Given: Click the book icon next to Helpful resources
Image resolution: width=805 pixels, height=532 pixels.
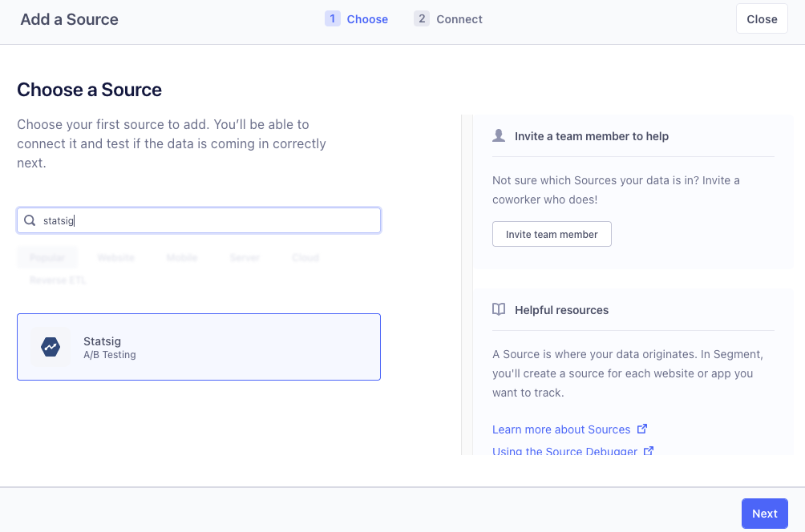Looking at the screenshot, I should coord(499,309).
